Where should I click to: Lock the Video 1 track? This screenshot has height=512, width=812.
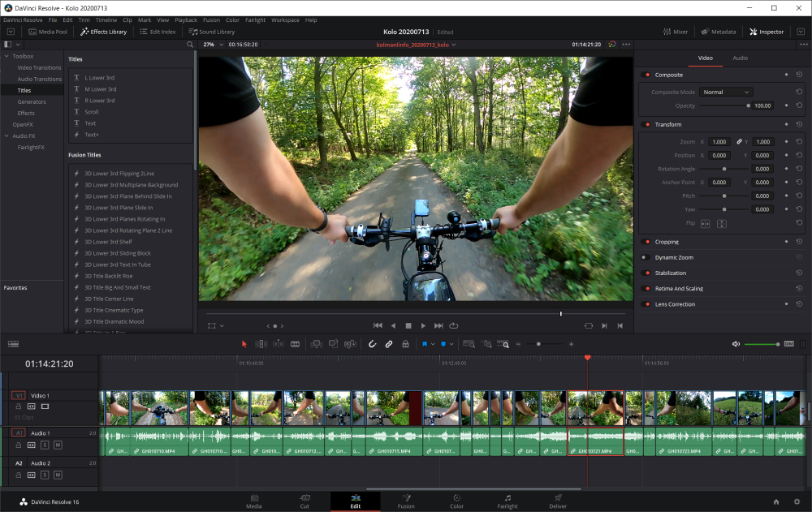pos(19,406)
